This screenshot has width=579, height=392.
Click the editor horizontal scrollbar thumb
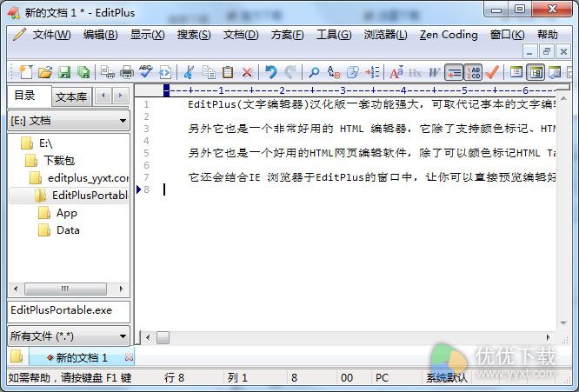pyautogui.click(x=163, y=337)
